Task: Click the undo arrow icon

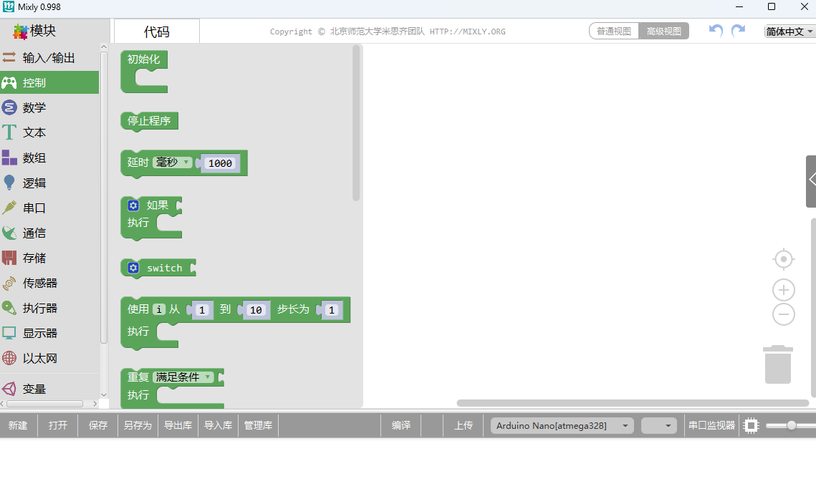Action: [714, 30]
